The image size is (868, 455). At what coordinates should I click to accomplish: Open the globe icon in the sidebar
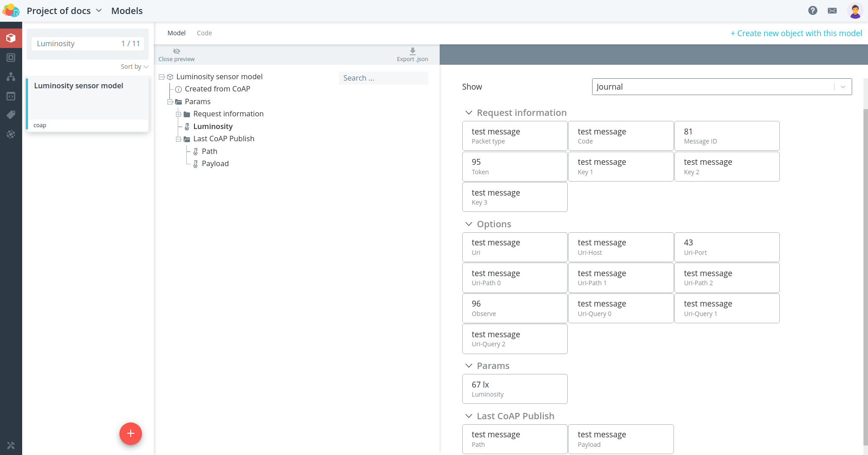coord(11,134)
